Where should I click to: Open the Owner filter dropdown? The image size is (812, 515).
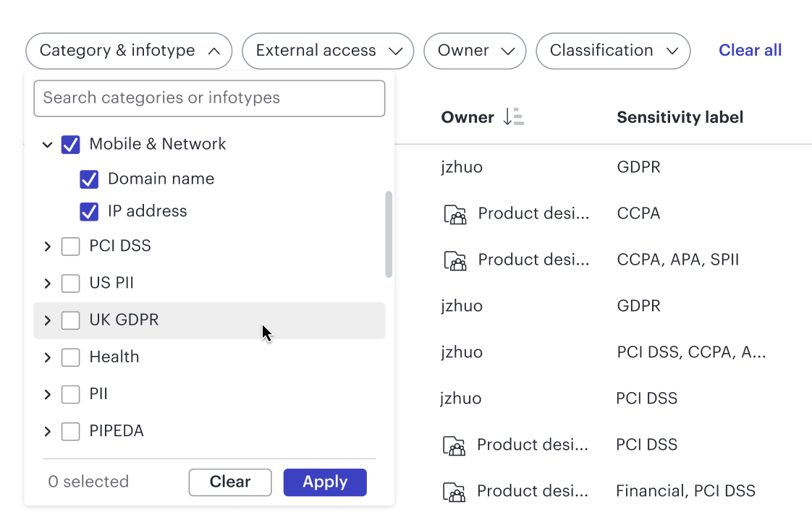475,51
